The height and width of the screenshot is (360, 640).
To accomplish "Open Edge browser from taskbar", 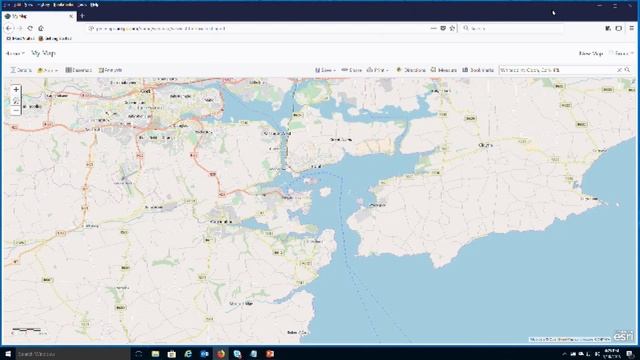I will 188,354.
